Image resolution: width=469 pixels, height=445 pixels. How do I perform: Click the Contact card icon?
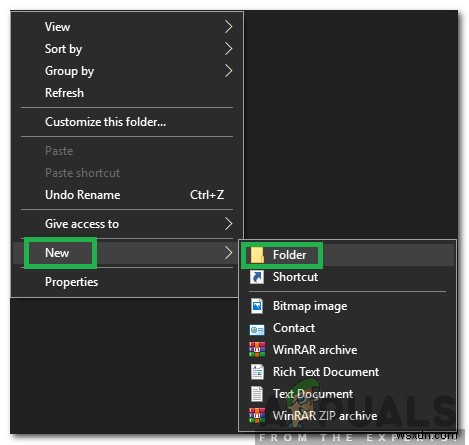[257, 329]
